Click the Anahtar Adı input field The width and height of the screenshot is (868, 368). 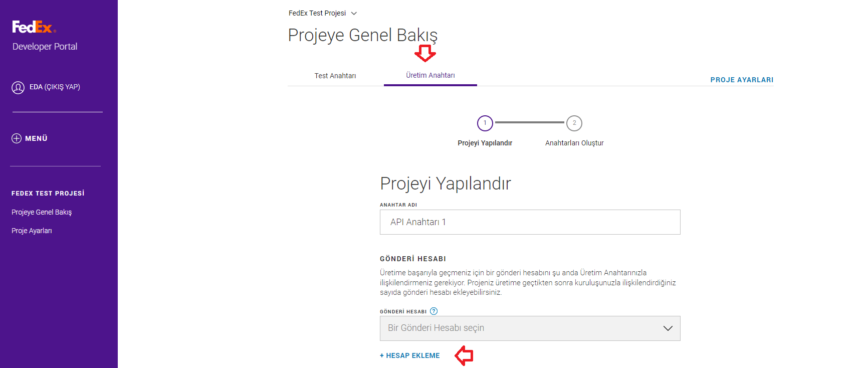click(530, 222)
